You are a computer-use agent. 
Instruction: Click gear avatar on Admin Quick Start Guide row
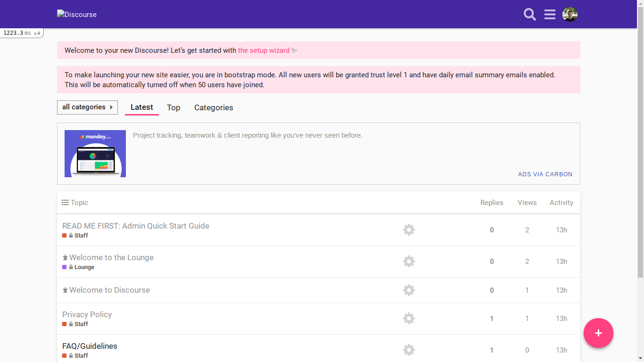click(x=409, y=230)
